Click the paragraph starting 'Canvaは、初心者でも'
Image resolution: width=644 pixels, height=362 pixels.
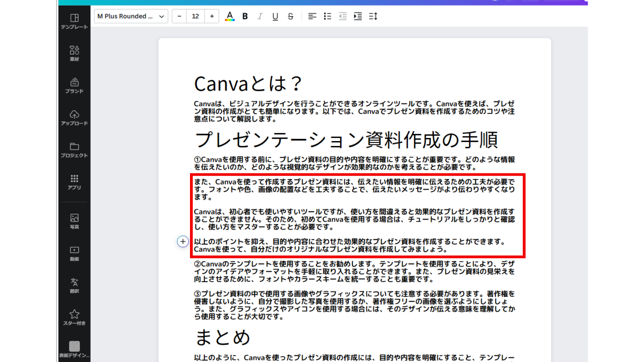pyautogui.click(x=354, y=219)
